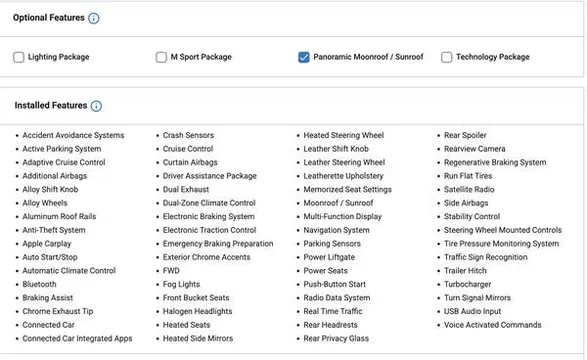The image size is (587, 360).
Task: Click the 'Run Flat Tires' entry
Action: coord(468,176)
